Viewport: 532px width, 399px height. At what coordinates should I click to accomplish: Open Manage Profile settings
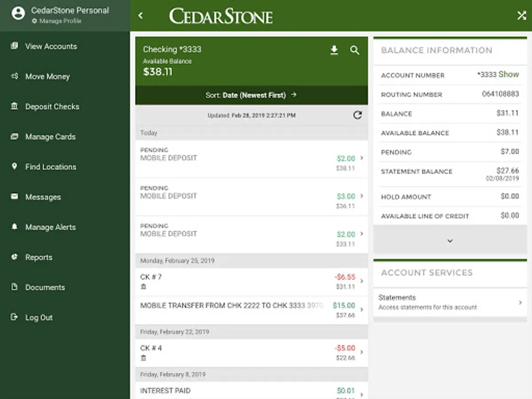[57, 21]
